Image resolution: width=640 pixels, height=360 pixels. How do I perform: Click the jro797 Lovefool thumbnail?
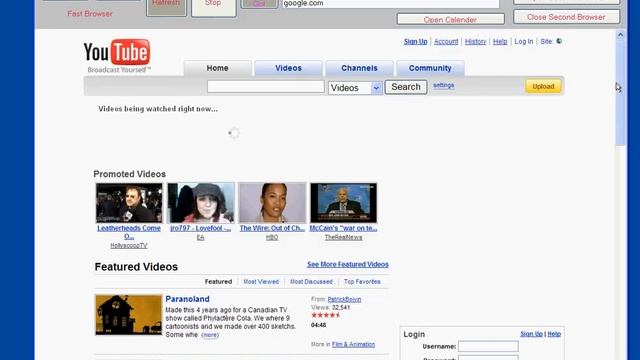[x=201, y=203]
